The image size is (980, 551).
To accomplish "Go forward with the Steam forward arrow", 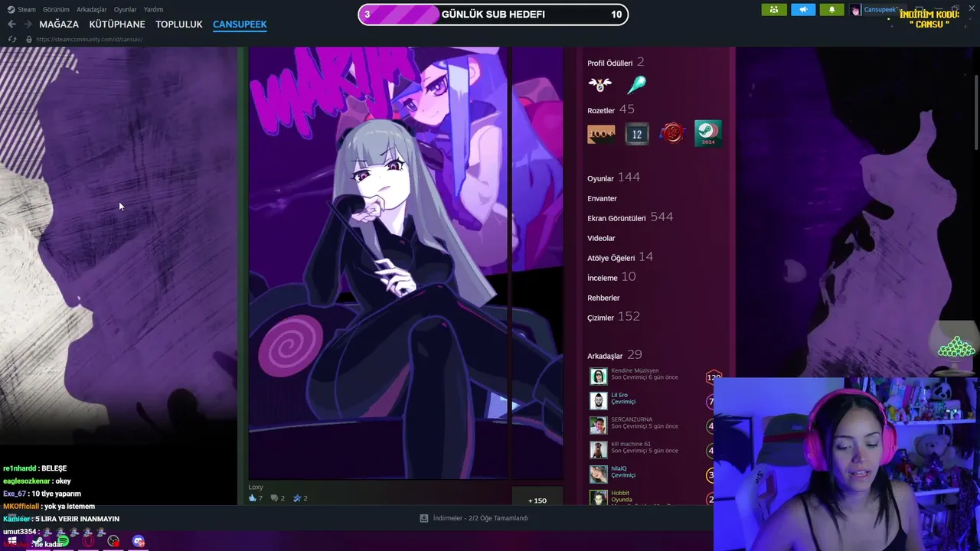I will click(x=28, y=24).
